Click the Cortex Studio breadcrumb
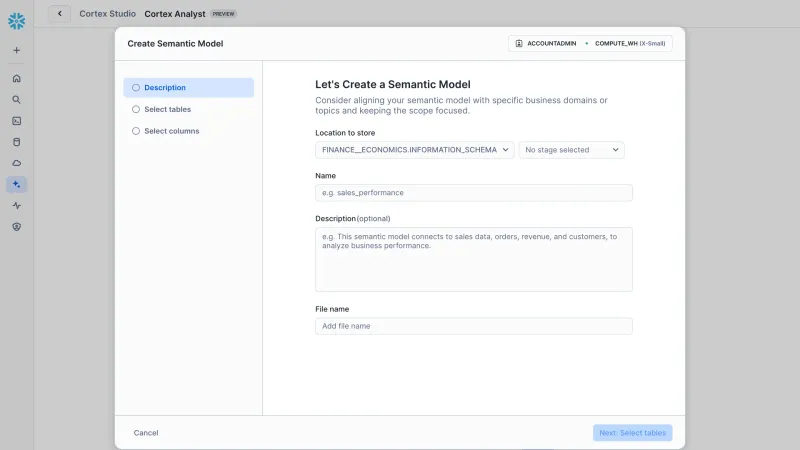This screenshot has width=800, height=450. tap(107, 14)
